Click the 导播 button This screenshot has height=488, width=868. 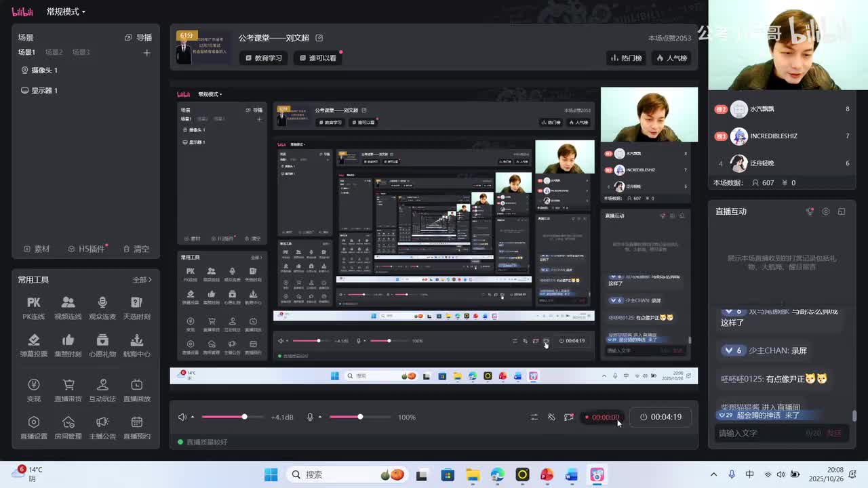[x=138, y=38]
